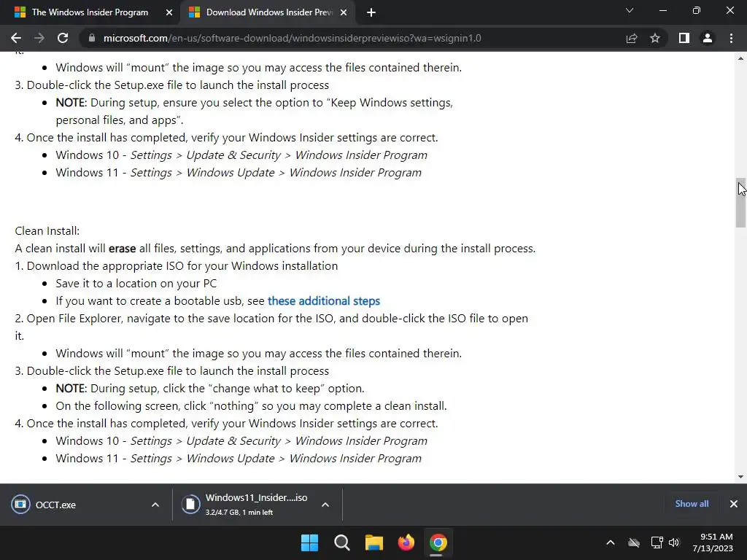
Task: Open File Explorer from taskbar
Action: coord(374,542)
